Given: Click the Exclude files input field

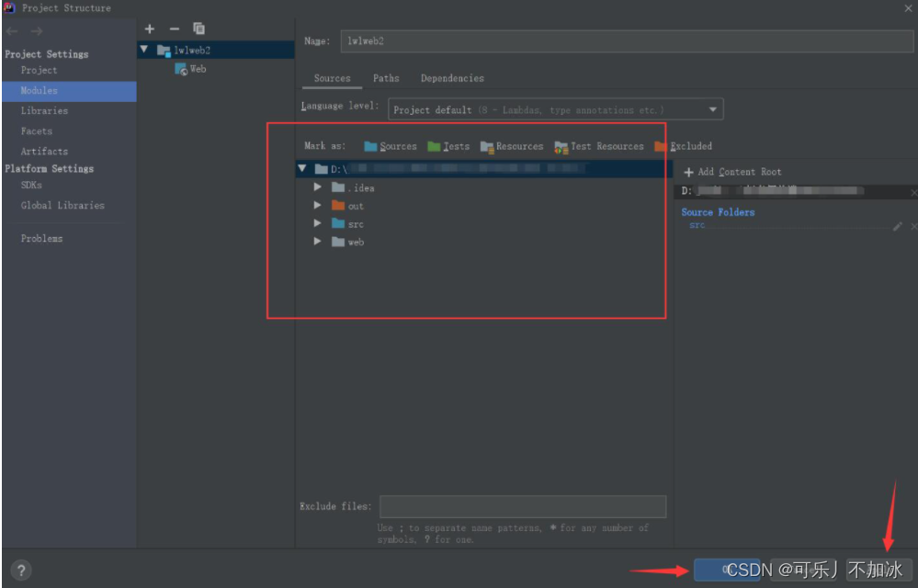Looking at the screenshot, I should click(523, 506).
